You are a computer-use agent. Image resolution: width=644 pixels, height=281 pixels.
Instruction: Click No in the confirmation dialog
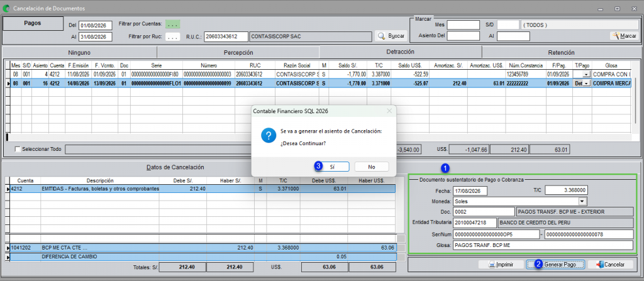pyautogui.click(x=371, y=167)
